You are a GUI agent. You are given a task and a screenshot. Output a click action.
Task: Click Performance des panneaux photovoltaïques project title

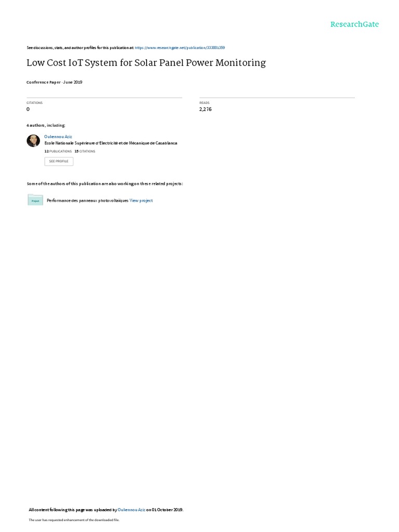coord(87,201)
